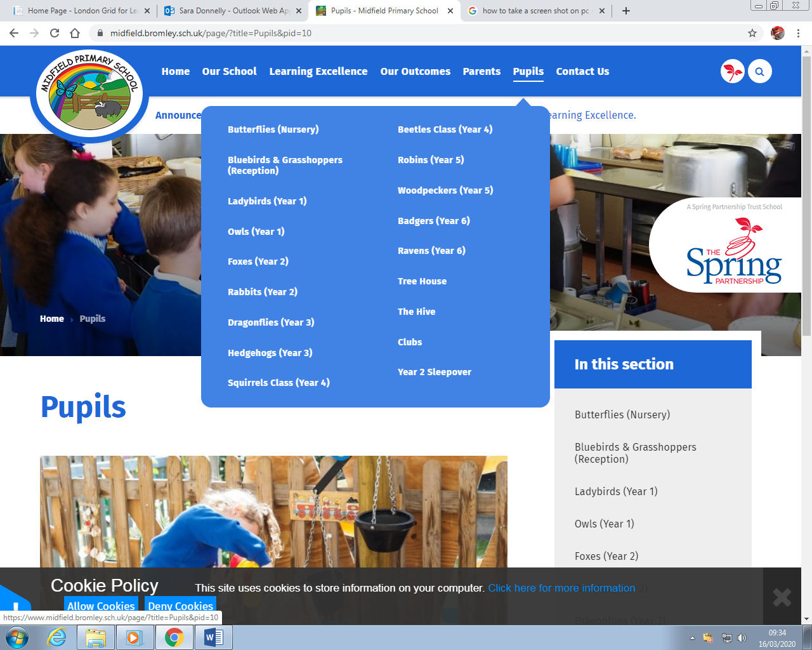Choose Squirrels Class (Year 4) from dropdown

tap(278, 383)
